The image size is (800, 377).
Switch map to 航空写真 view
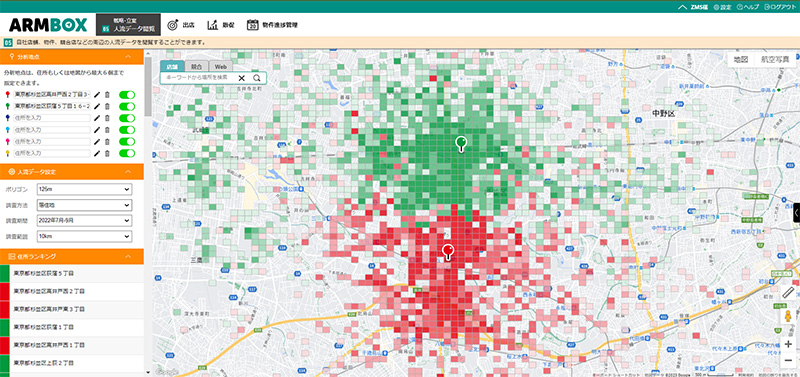point(775,59)
